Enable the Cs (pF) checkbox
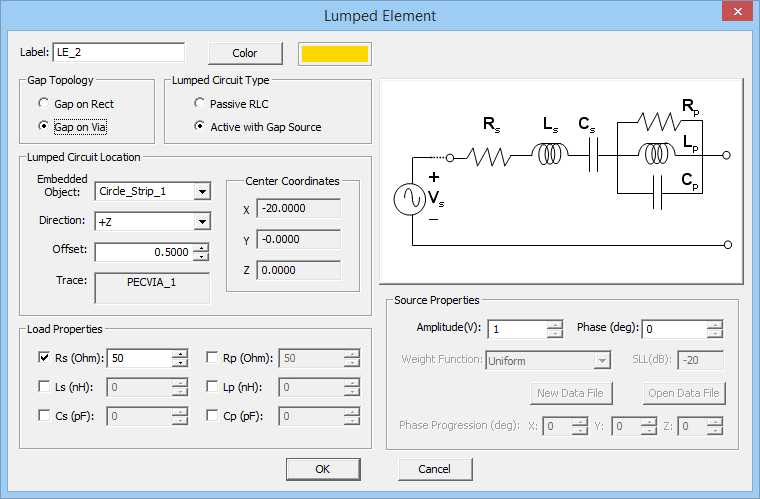The image size is (760, 499). coord(44,415)
